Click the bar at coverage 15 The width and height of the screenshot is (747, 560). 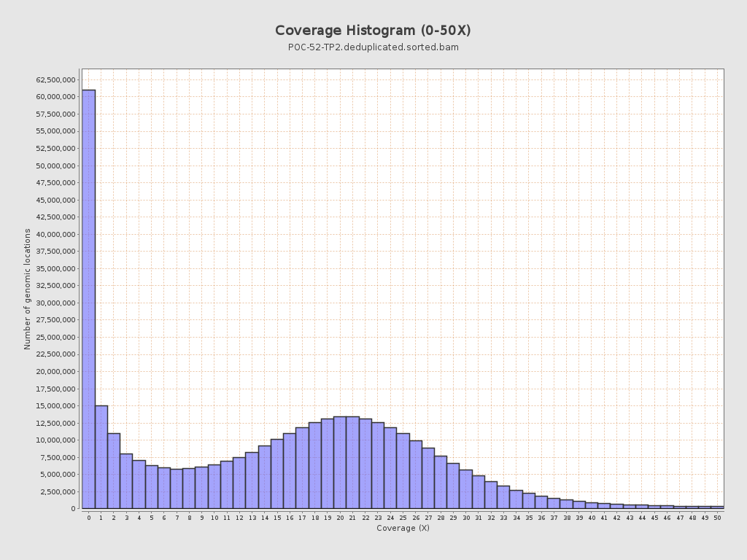coord(277,474)
